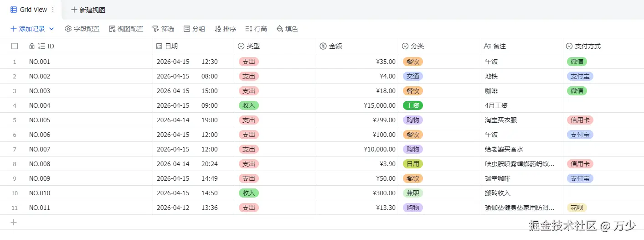Open 视图配置 view settings icon
The image size is (644, 240).
pyautogui.click(x=112, y=29)
